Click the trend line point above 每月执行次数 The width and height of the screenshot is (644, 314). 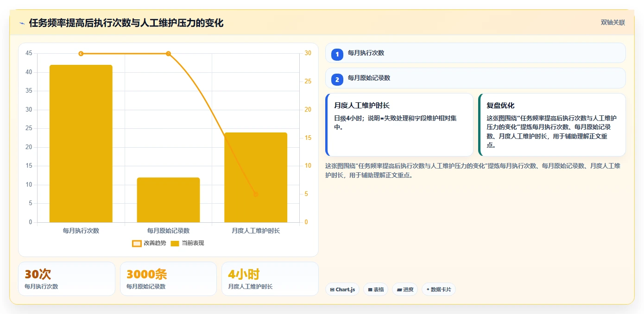81,54
